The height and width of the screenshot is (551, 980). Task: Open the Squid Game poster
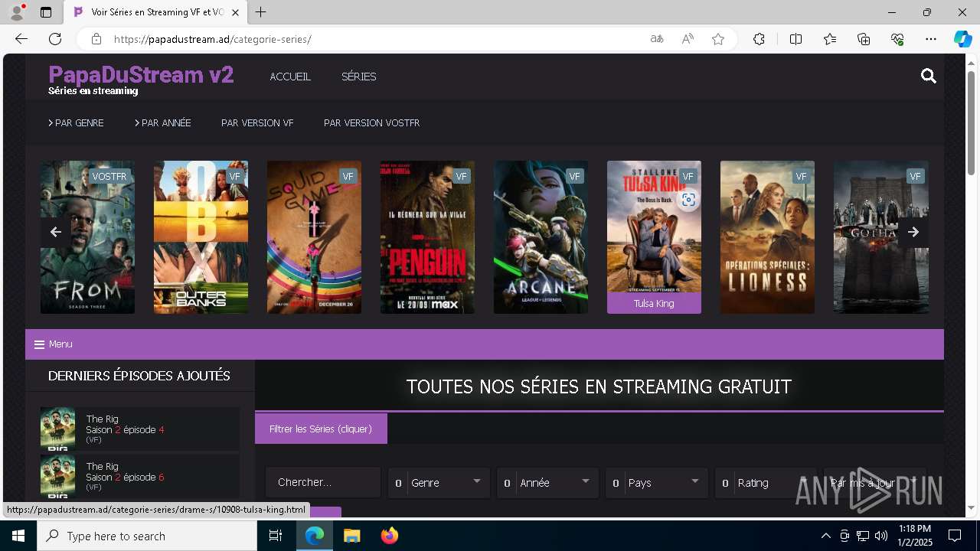pos(314,237)
